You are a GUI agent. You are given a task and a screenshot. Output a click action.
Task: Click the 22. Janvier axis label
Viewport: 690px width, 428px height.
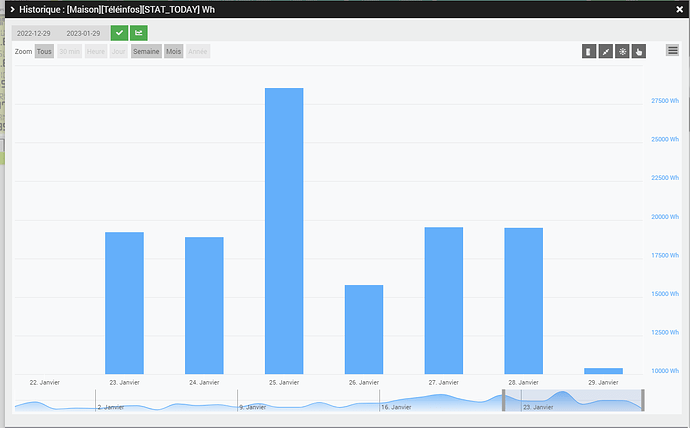click(44, 383)
